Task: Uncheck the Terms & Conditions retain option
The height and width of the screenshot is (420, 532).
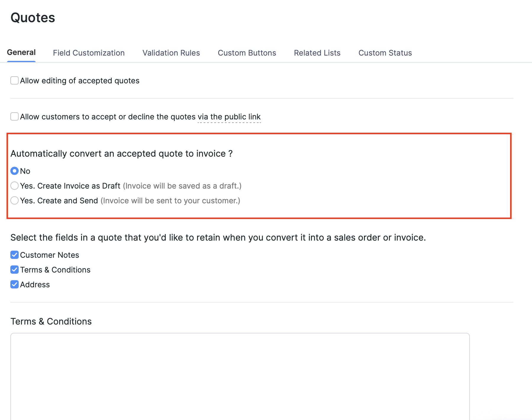Action: [14, 269]
